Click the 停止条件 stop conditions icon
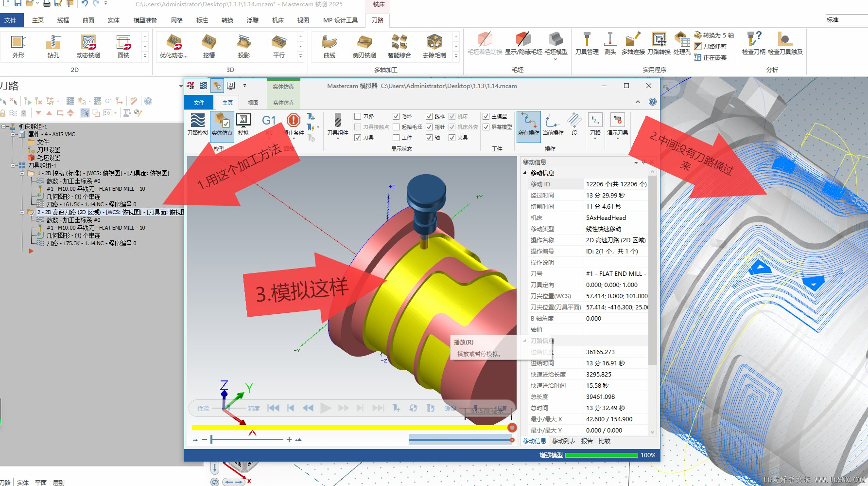 [294, 124]
